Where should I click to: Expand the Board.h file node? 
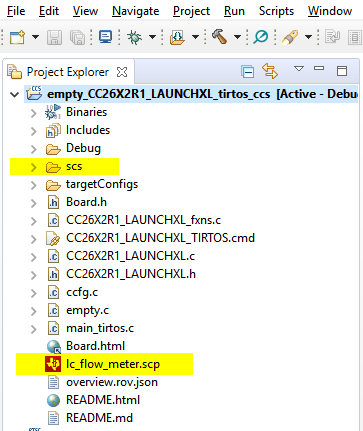point(33,203)
